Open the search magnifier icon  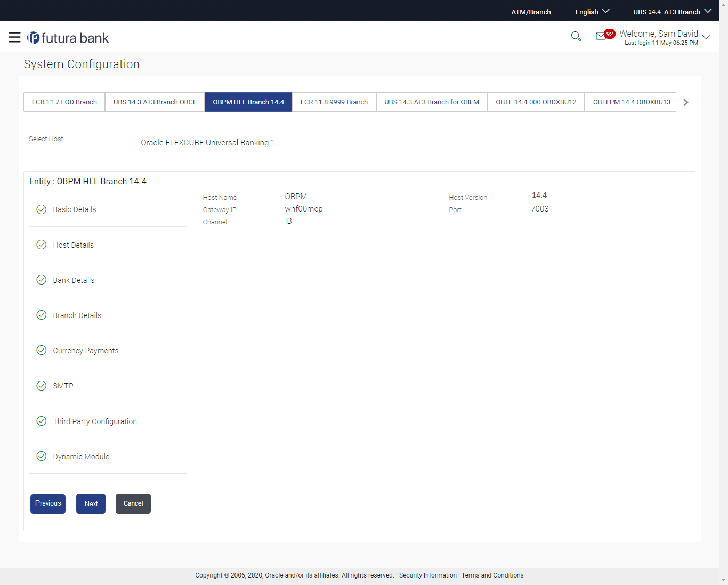[576, 36]
